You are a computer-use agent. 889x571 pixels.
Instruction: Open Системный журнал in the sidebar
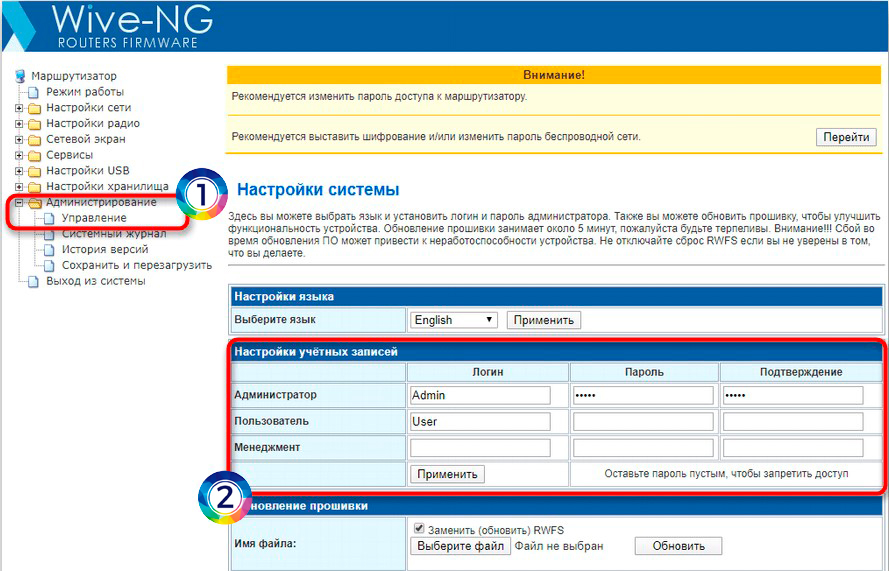click(114, 234)
